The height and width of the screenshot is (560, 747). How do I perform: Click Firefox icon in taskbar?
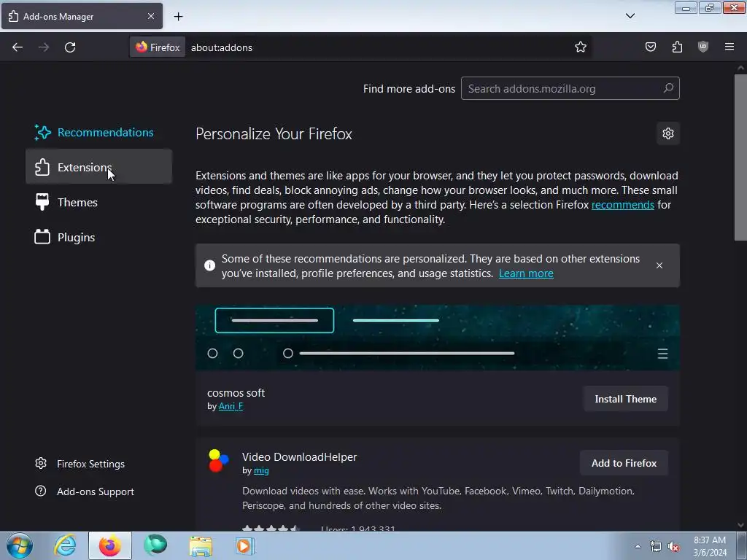110,545
